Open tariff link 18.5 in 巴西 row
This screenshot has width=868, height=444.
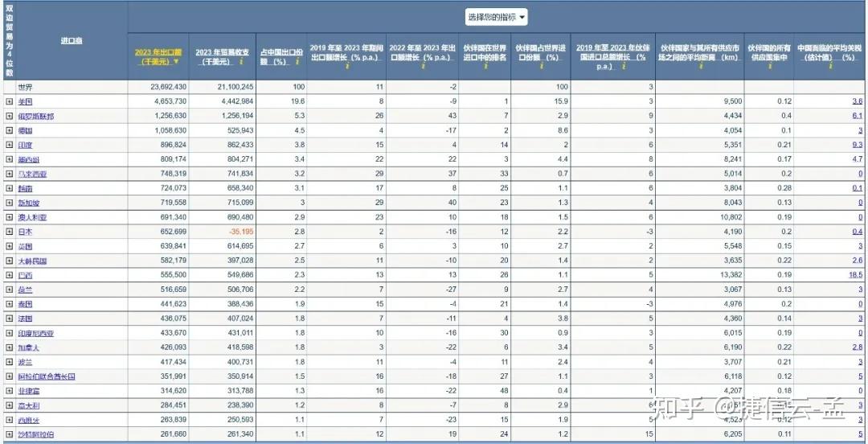tap(856, 275)
